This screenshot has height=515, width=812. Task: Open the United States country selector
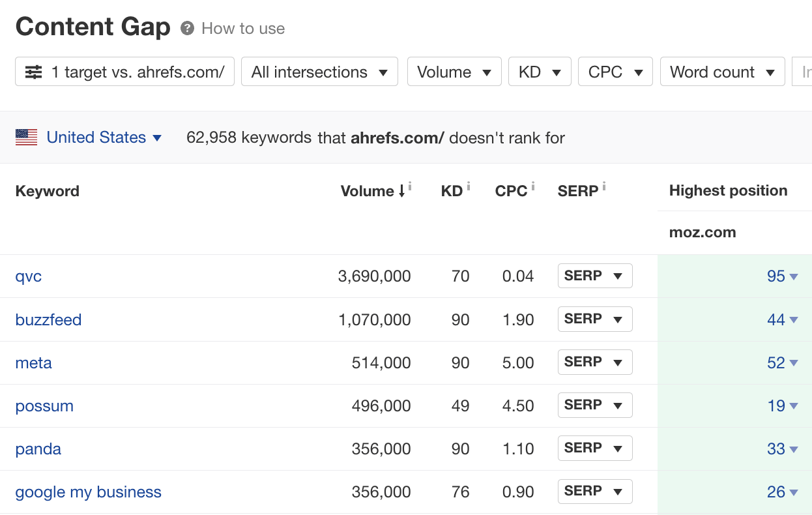pos(96,137)
